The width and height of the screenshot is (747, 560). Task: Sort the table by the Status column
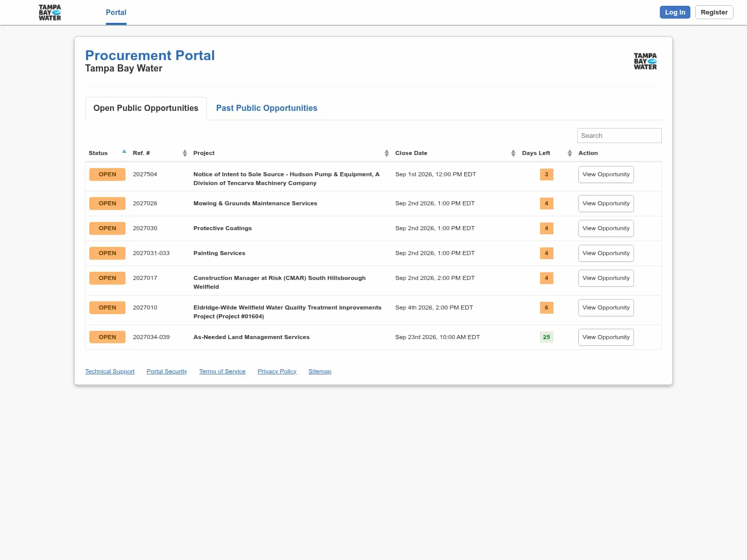[108, 153]
